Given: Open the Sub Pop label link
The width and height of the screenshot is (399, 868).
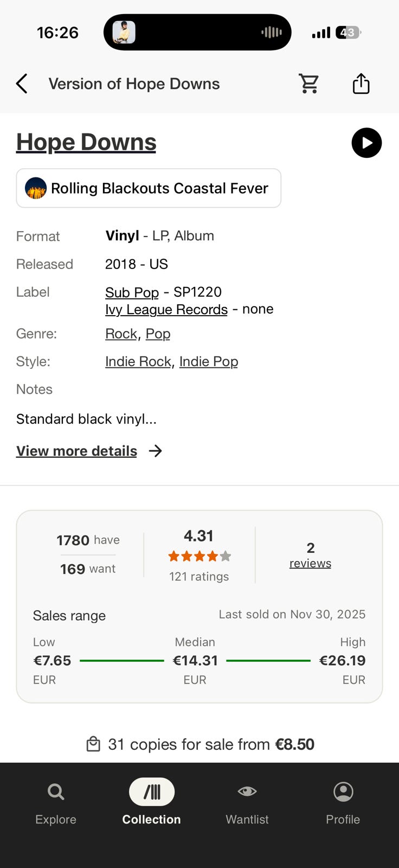Looking at the screenshot, I should [132, 292].
